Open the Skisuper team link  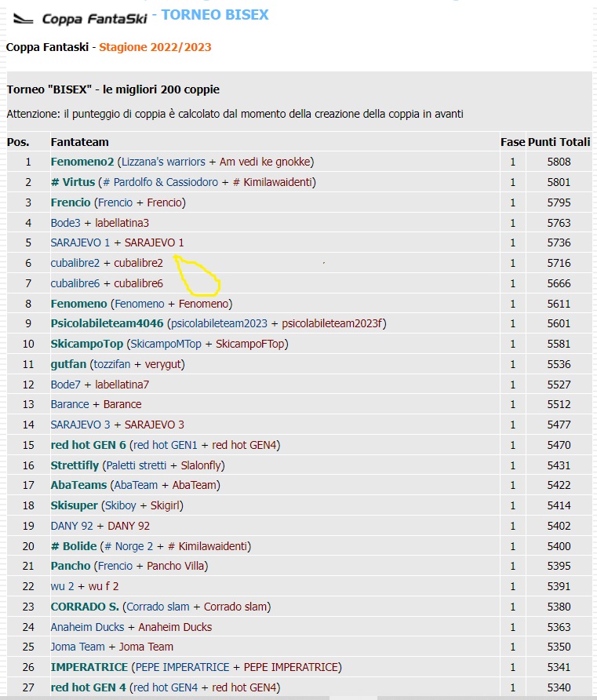[x=74, y=506]
